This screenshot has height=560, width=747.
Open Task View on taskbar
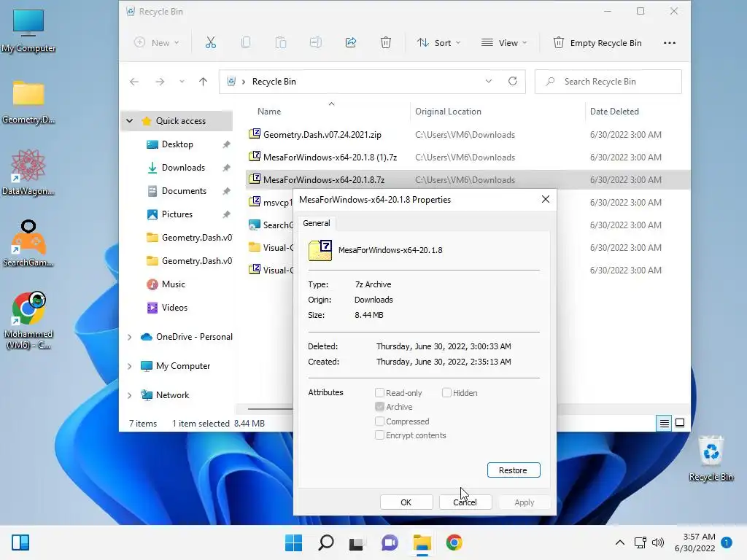point(356,542)
